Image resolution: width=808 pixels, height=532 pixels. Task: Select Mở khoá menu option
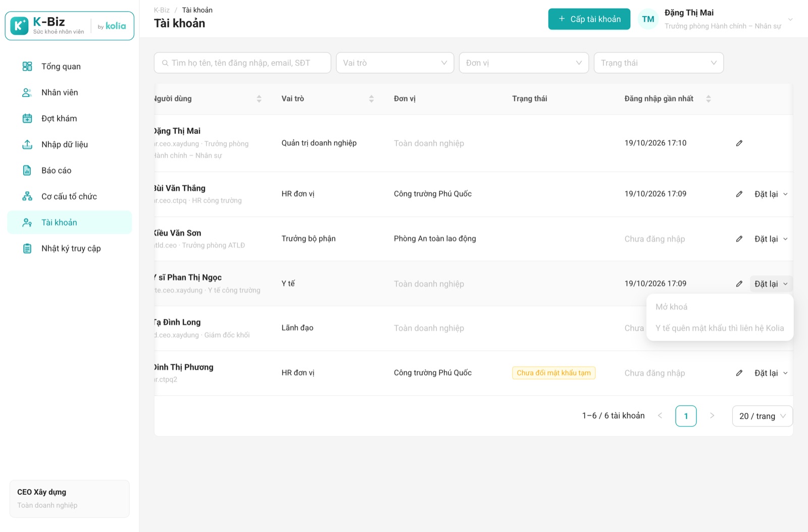pos(720,307)
